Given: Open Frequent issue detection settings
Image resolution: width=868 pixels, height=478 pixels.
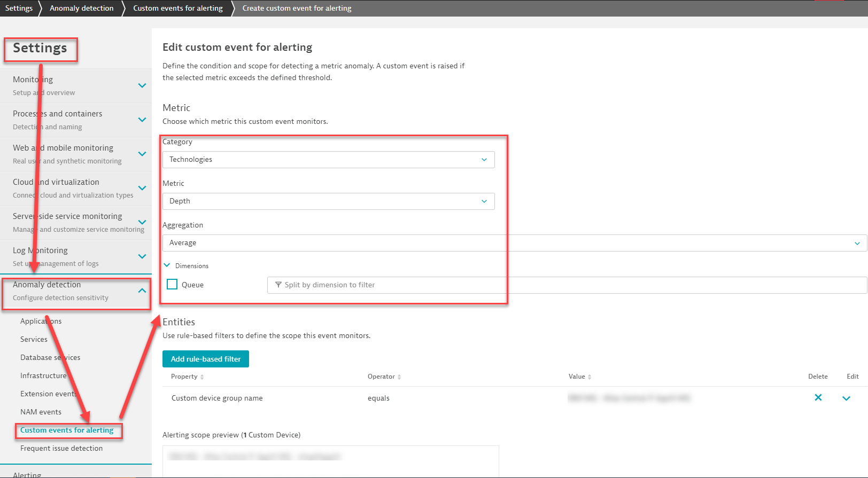Looking at the screenshot, I should click(61, 448).
